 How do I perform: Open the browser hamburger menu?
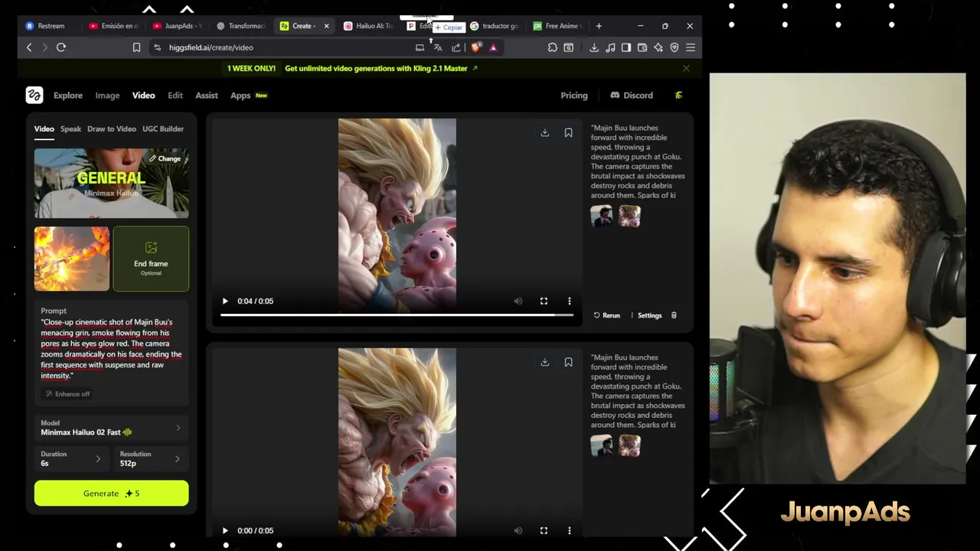pos(690,47)
